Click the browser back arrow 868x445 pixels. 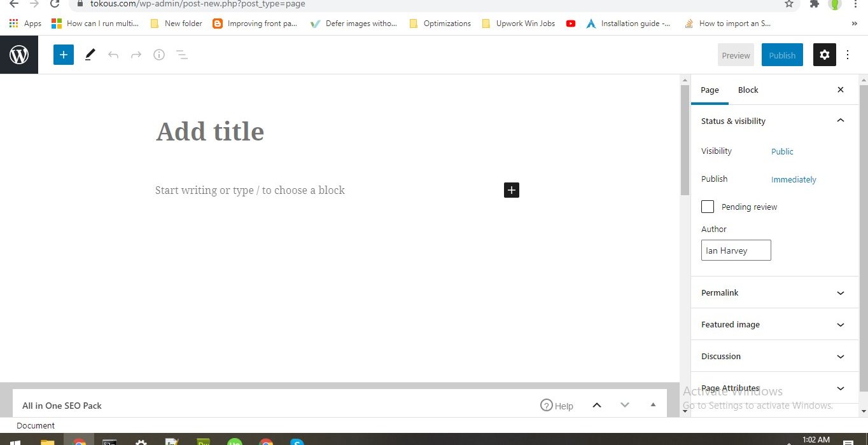[x=14, y=4]
